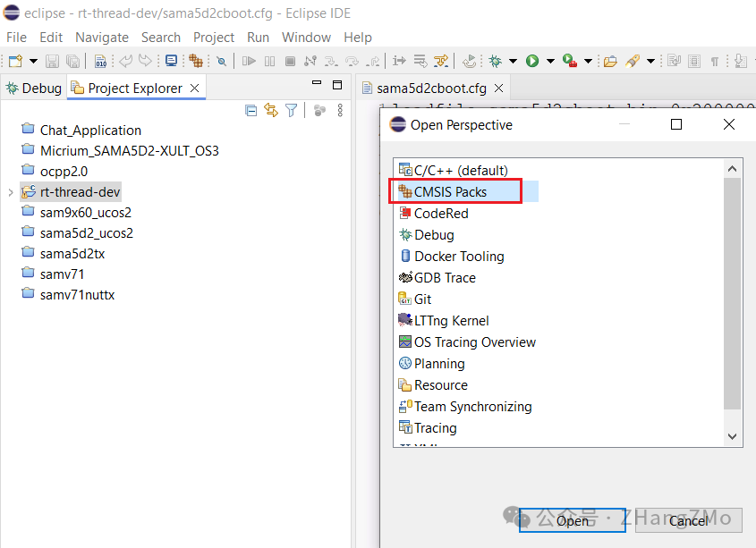Click the Cancel button in dialog
756x548 pixels.
click(x=689, y=520)
